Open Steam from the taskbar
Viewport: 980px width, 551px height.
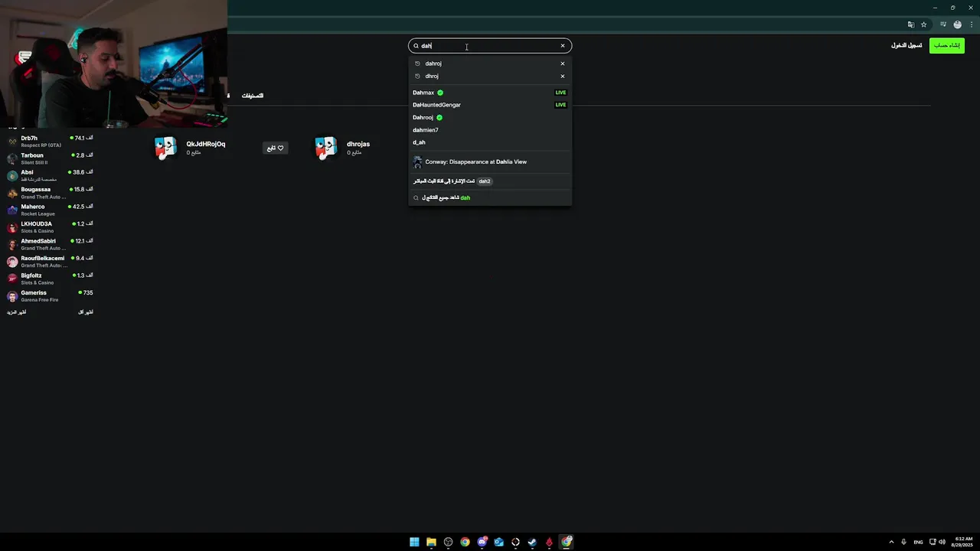(x=532, y=542)
